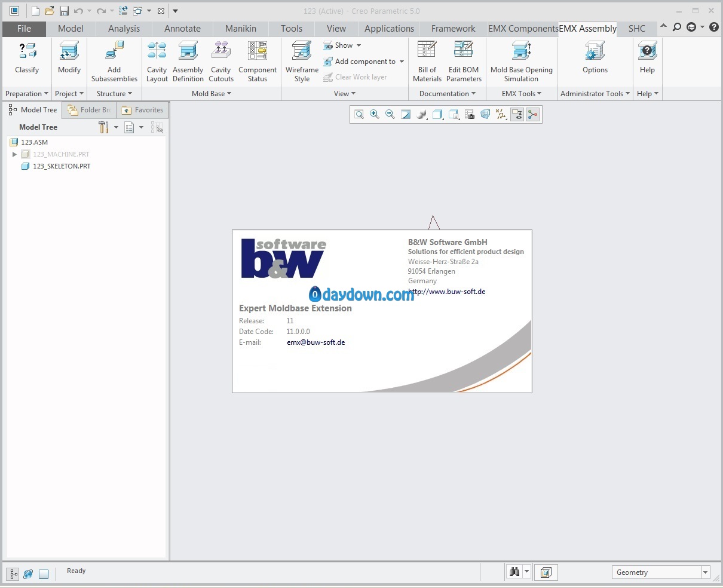Click perspective view icon in graphics toolbar

pos(485,114)
